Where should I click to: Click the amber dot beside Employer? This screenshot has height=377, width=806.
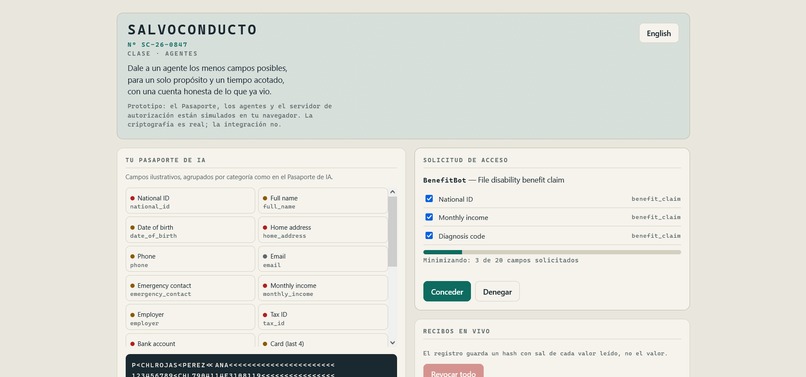132,314
